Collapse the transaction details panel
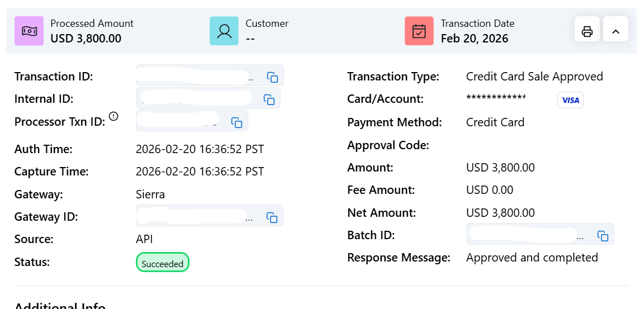The image size is (644, 309). (x=615, y=31)
